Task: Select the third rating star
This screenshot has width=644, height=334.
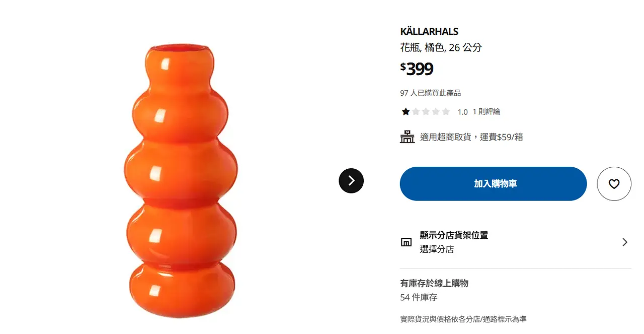Action: point(426,111)
